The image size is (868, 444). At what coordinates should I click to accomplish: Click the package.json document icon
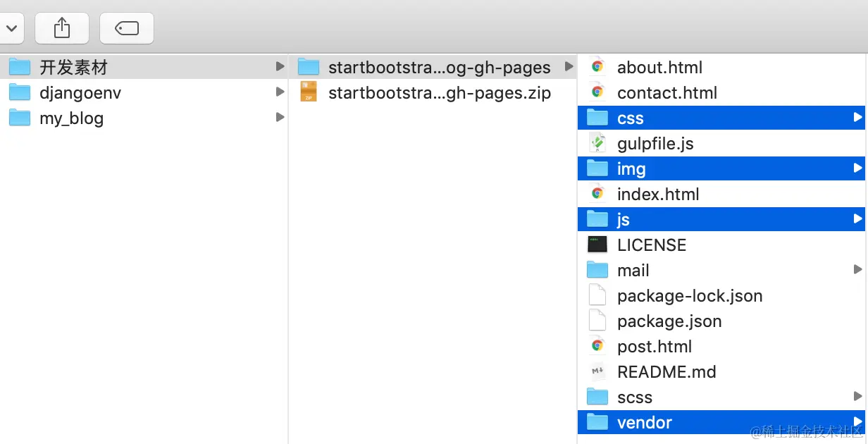point(597,321)
